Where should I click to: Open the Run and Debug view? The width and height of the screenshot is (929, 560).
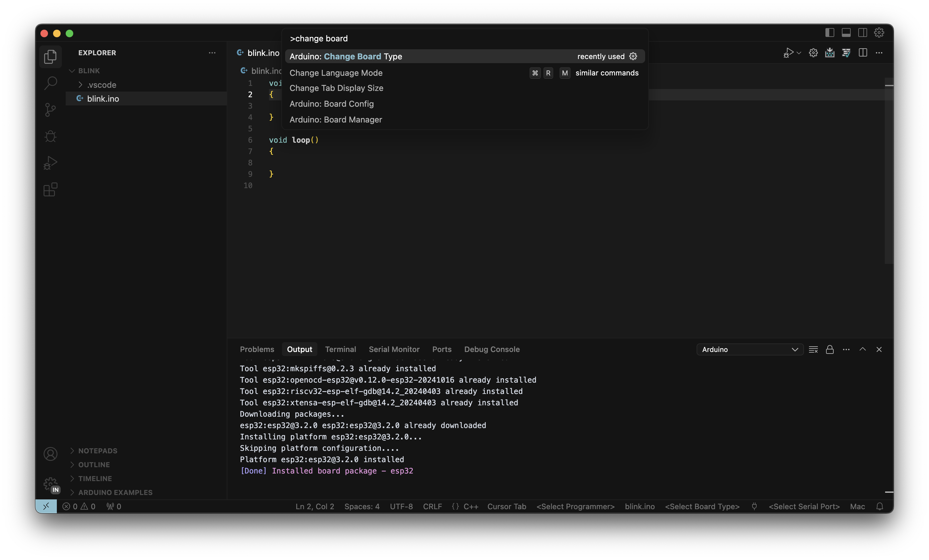point(50,163)
